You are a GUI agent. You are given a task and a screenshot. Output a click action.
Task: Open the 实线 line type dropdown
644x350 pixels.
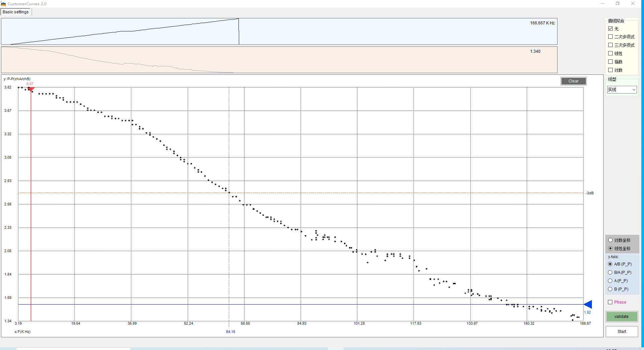622,90
